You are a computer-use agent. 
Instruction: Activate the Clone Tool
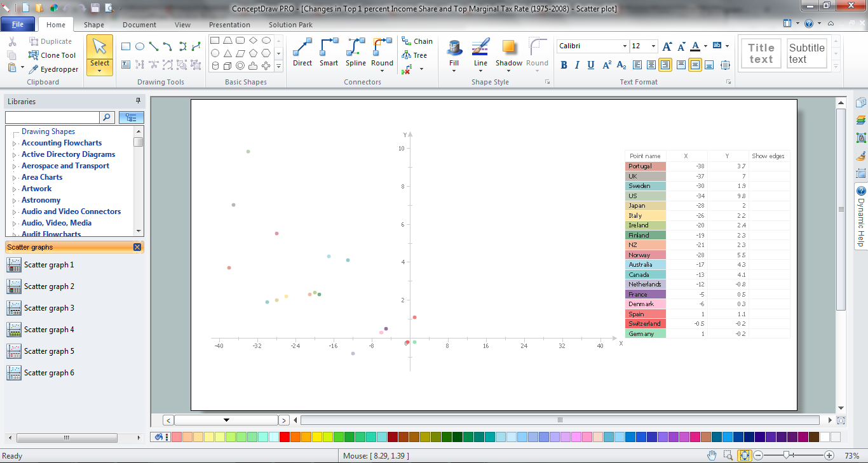coord(52,55)
